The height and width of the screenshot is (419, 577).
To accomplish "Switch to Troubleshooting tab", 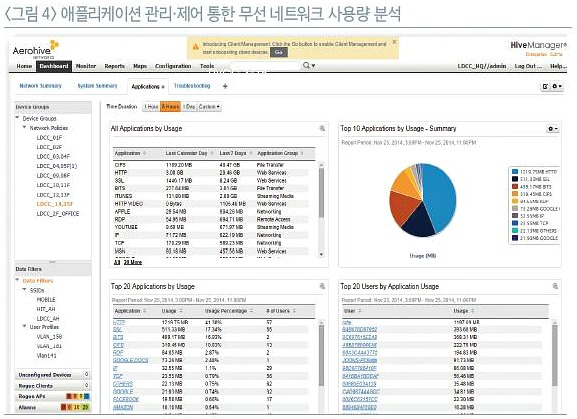I will point(192,86).
